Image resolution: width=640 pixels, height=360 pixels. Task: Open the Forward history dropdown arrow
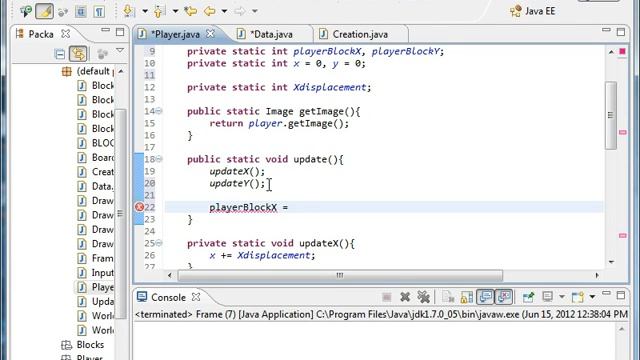coord(254,11)
